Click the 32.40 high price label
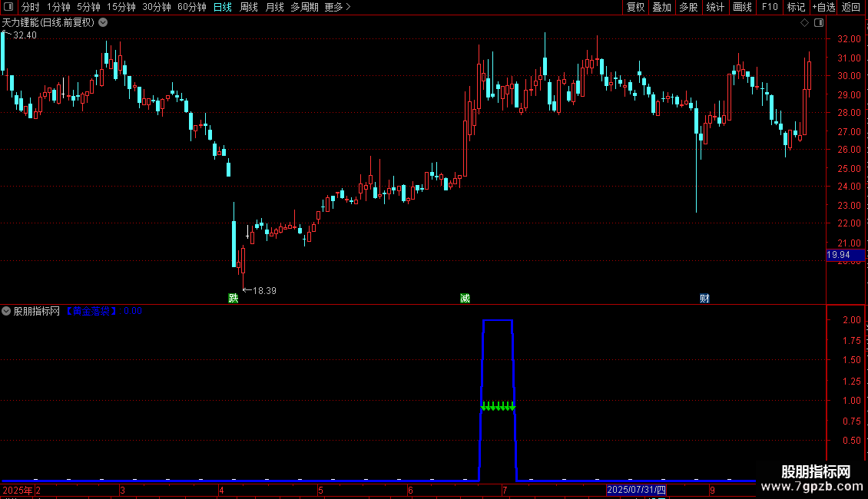The width and height of the screenshot is (868, 499). tap(25, 35)
